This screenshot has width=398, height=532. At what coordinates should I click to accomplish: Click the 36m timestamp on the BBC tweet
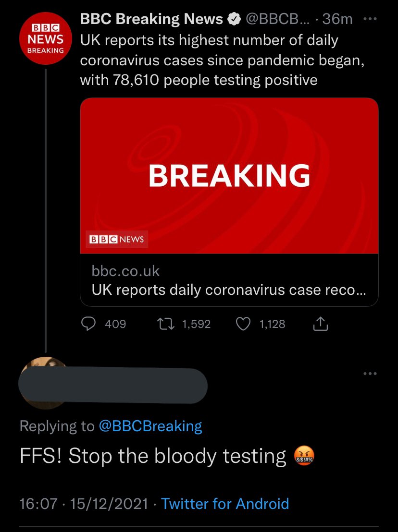[337, 19]
